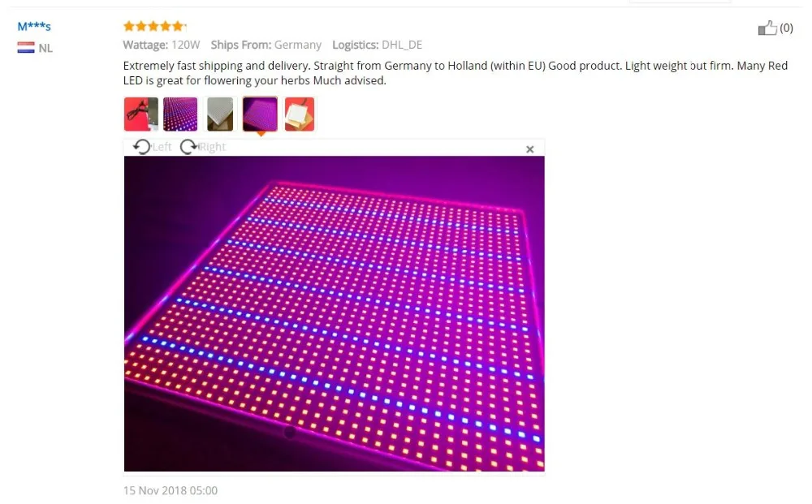Click the Left rotate label

(162, 147)
